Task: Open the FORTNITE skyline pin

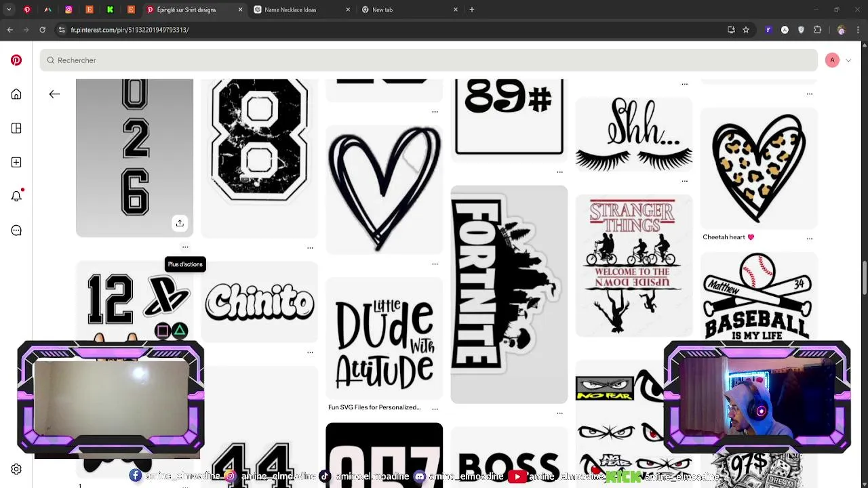Action: pos(509,294)
